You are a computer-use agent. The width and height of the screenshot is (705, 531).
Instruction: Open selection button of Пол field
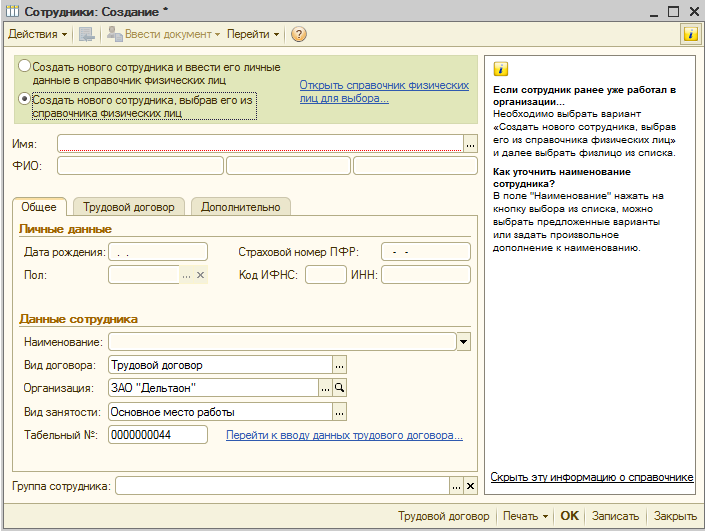187,275
